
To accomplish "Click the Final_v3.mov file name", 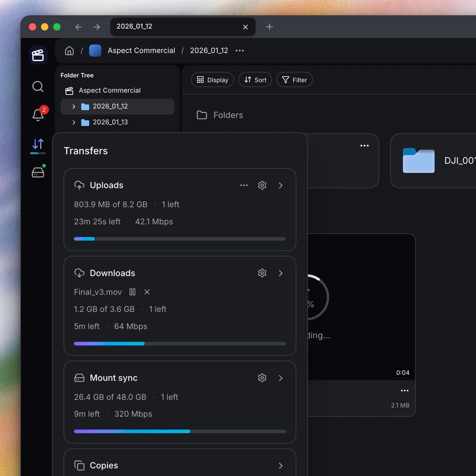I will click(98, 292).
